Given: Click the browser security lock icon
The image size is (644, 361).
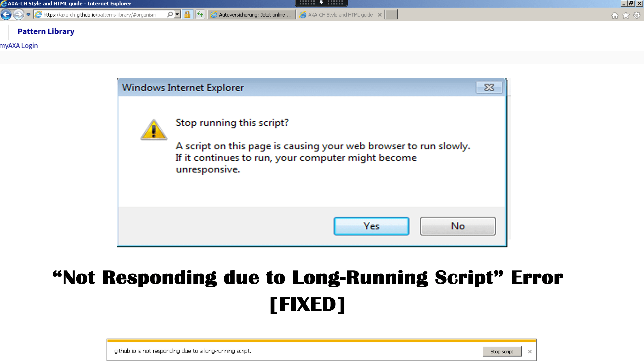Looking at the screenshot, I should [x=188, y=15].
